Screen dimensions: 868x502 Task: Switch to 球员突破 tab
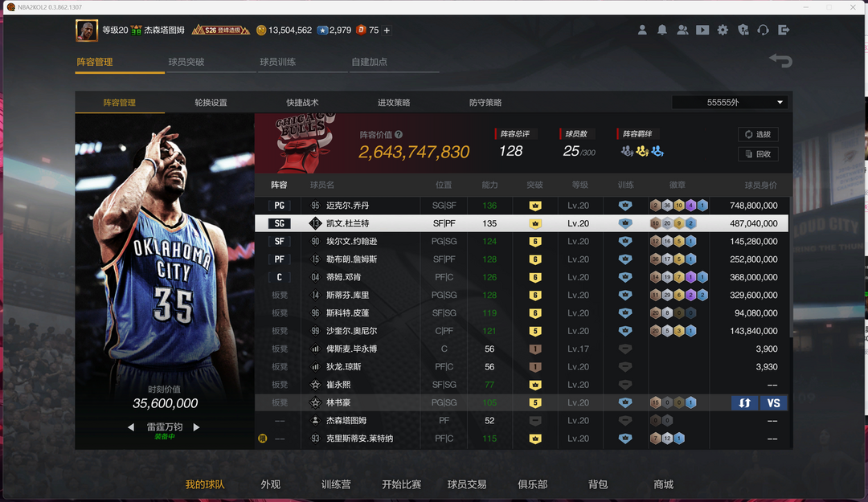(x=186, y=62)
